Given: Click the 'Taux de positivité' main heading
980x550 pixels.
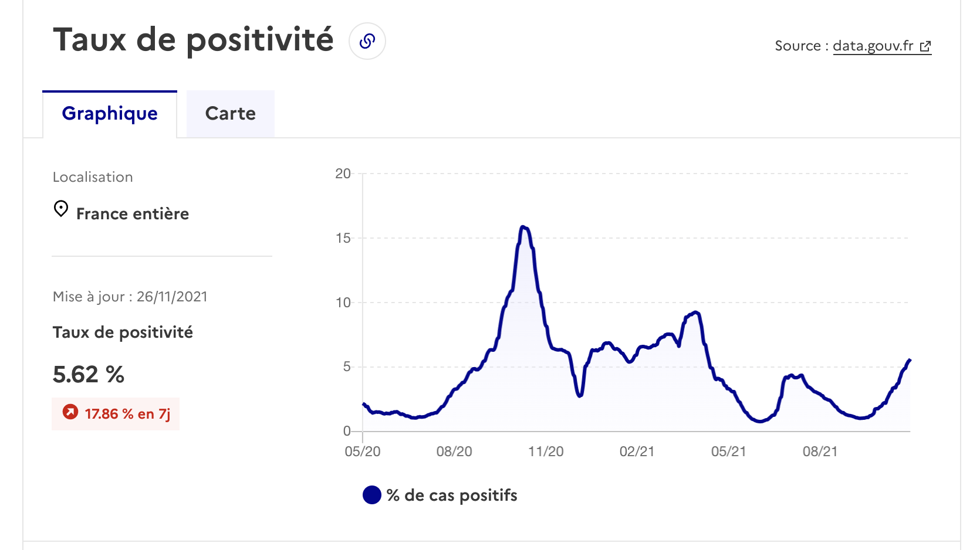Looking at the screenshot, I should [x=194, y=40].
